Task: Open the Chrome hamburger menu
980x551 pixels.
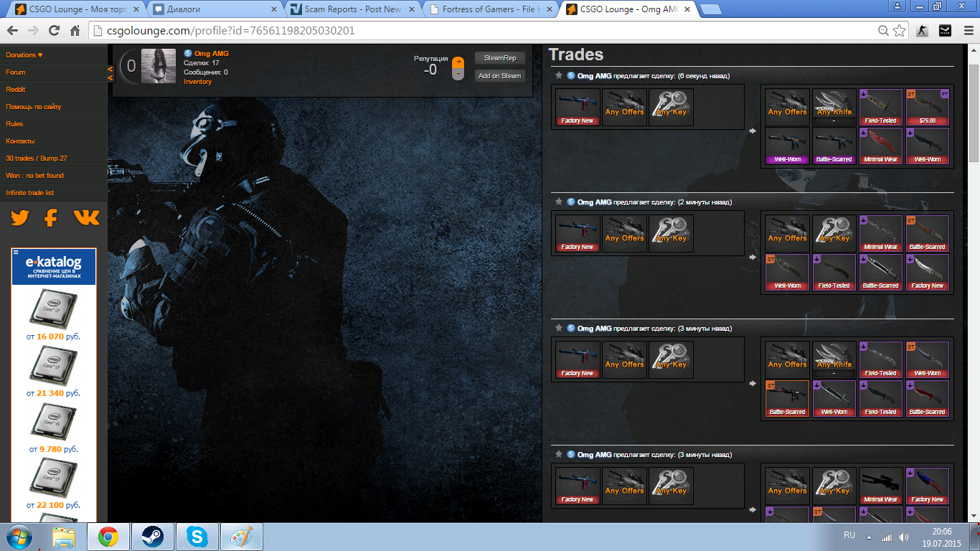Action: pos(966,31)
